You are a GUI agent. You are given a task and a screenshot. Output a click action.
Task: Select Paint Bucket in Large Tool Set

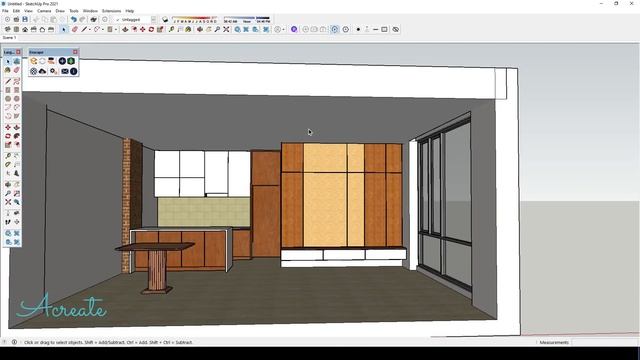7,70
